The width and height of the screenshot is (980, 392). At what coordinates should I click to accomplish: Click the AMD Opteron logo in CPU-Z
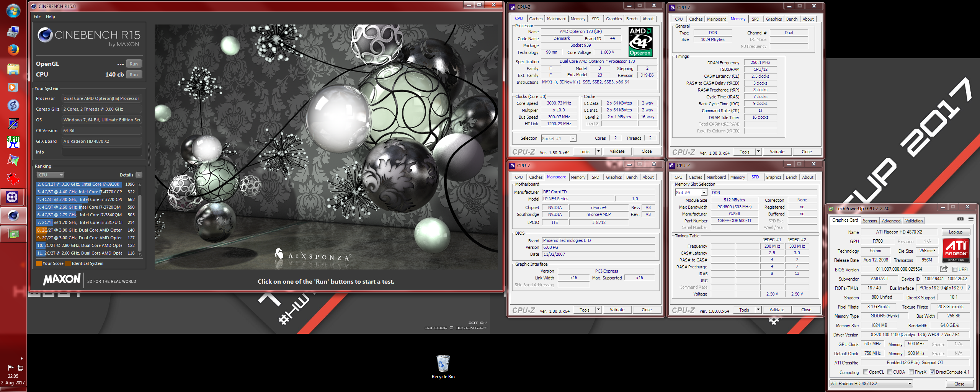coord(640,42)
